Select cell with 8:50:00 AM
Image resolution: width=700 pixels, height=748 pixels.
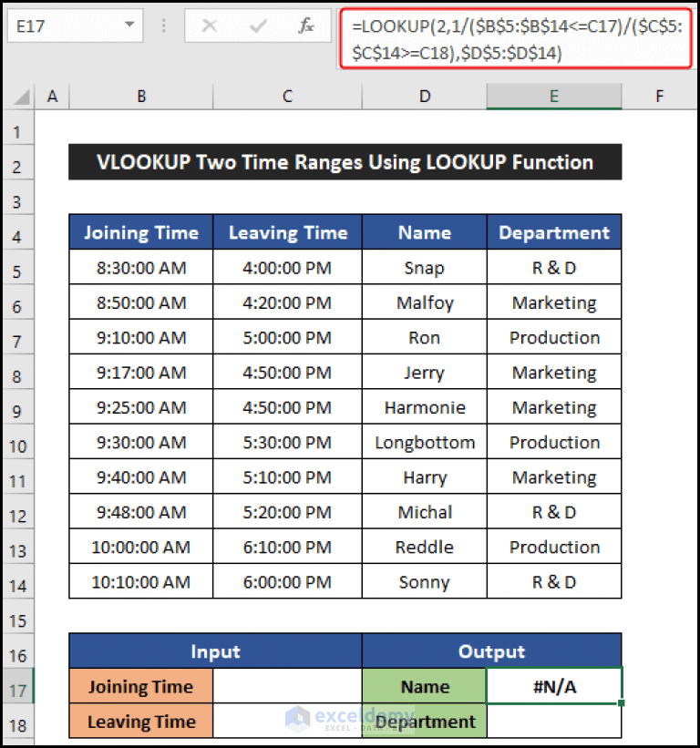point(141,302)
